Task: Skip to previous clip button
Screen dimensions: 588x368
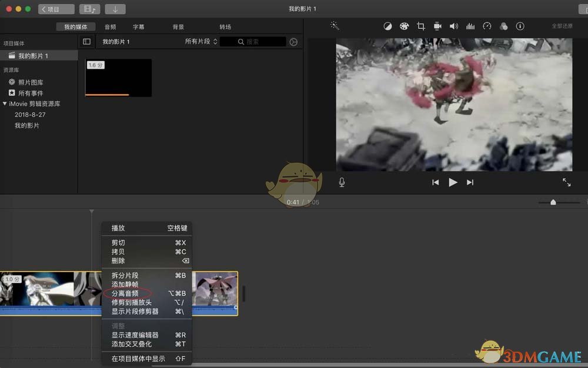Action: click(x=435, y=182)
